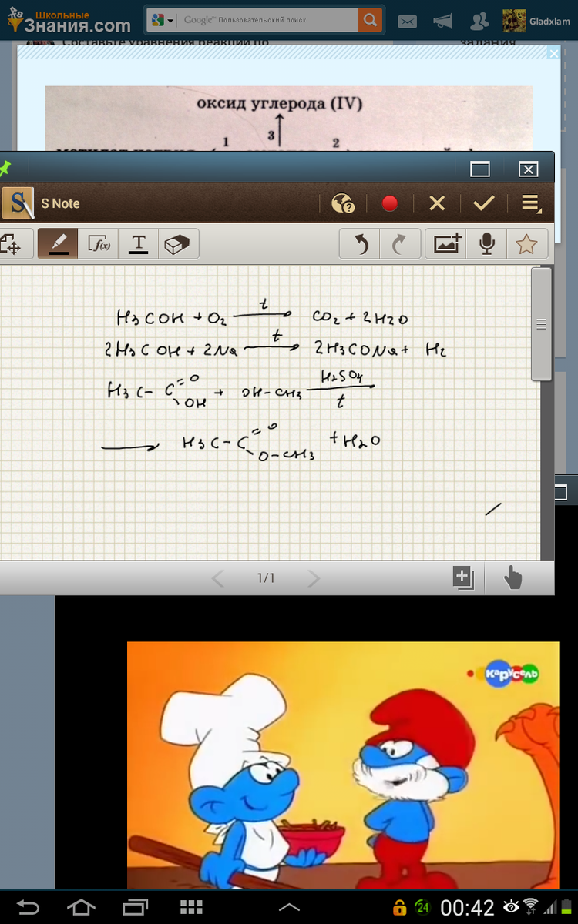Viewport: 578px width, 924px height.
Task: Tap the Android home button
Action: tap(82, 906)
